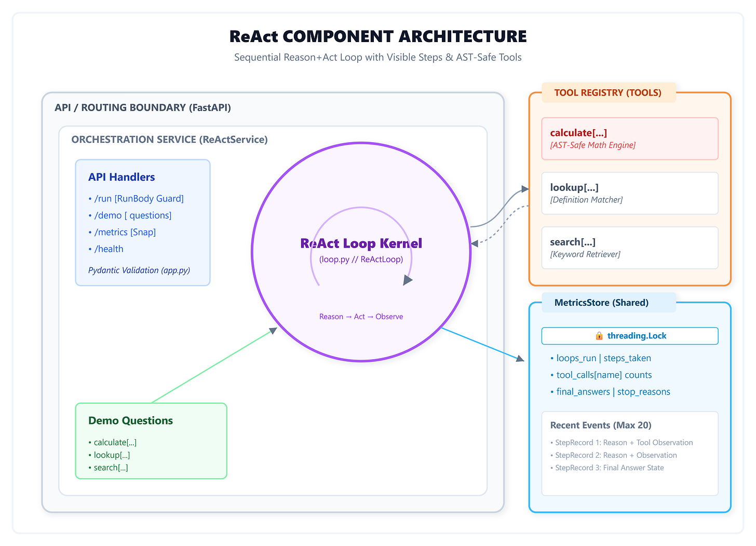Click the ORCHESTRATION SERVICE (ReActService) label
Screen dimensions: 756x546
(x=170, y=139)
